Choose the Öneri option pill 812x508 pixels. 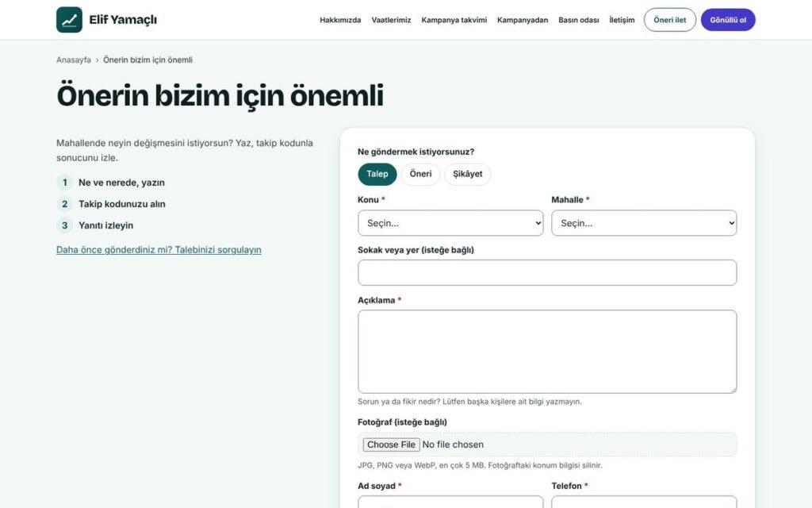pos(420,174)
